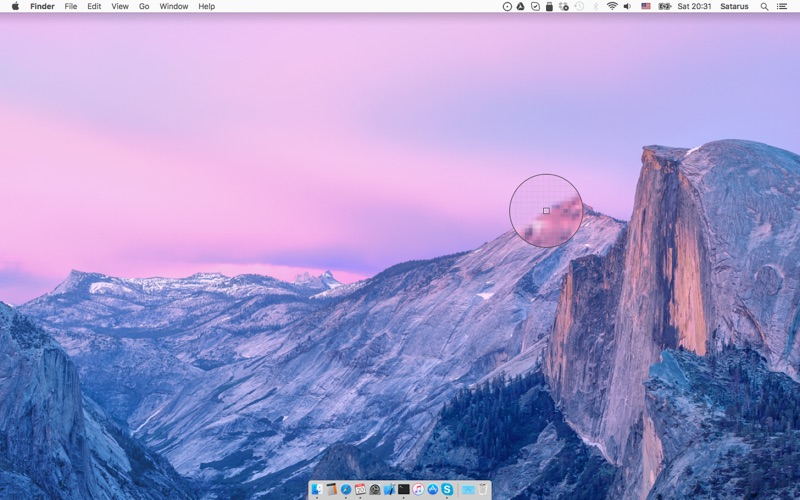Open the gray gear app in Dock

coord(375,489)
